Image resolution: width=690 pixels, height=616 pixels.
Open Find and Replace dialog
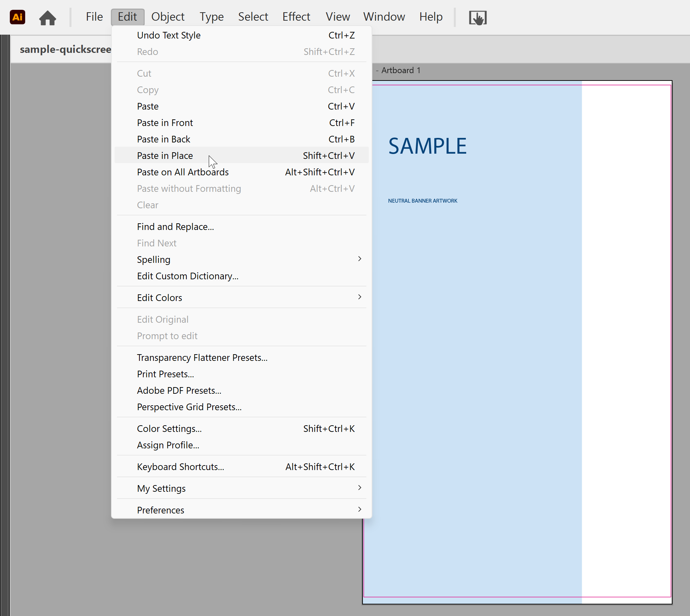[242, 227]
